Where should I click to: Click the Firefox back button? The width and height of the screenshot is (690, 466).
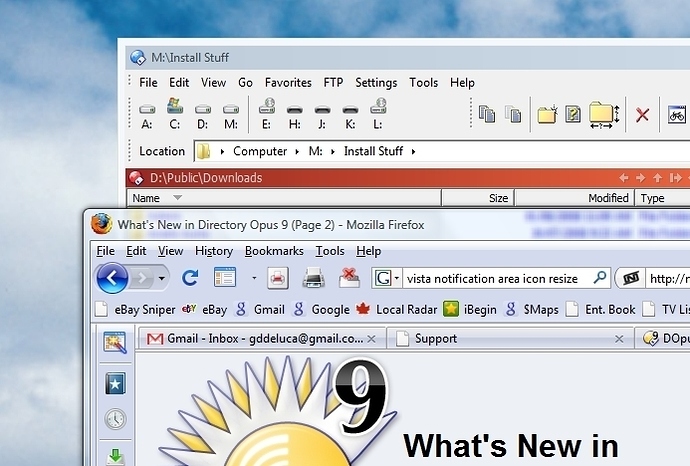click(112, 278)
